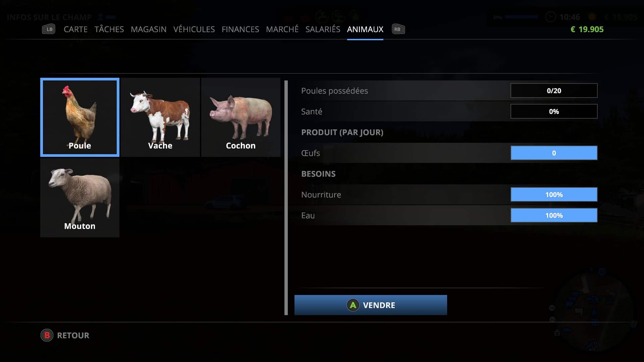The image size is (644, 362).
Task: Select the Mouton sheep tile
Action: (x=80, y=198)
